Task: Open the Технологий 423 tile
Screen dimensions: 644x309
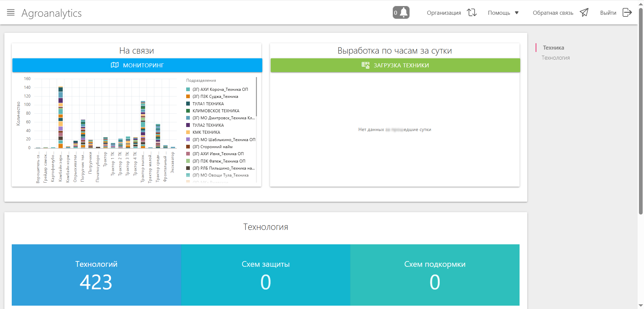Action: [96, 275]
